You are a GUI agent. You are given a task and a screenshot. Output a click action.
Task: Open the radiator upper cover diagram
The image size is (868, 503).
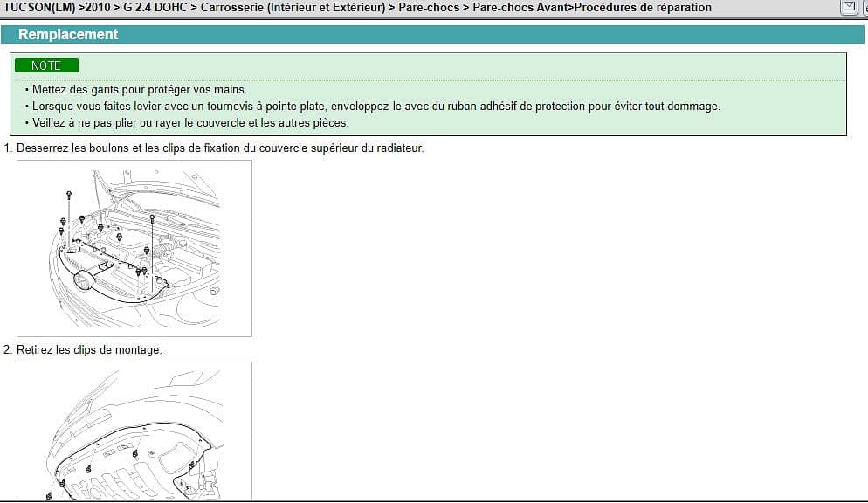(x=134, y=248)
